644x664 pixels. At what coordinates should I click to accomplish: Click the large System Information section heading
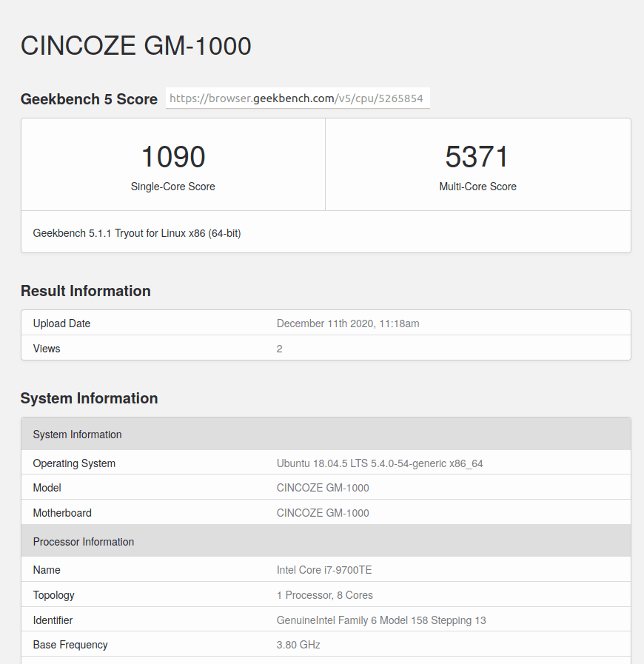89,398
